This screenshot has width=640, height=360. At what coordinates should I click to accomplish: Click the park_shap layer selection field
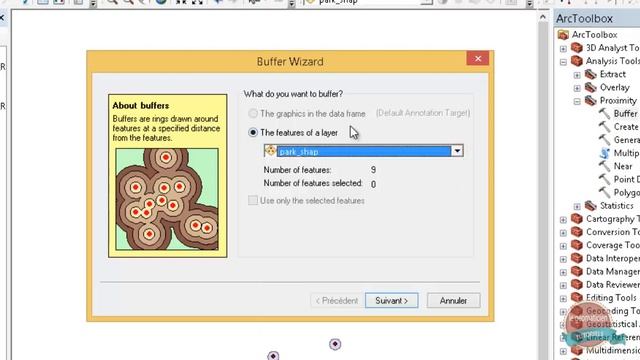(x=363, y=151)
